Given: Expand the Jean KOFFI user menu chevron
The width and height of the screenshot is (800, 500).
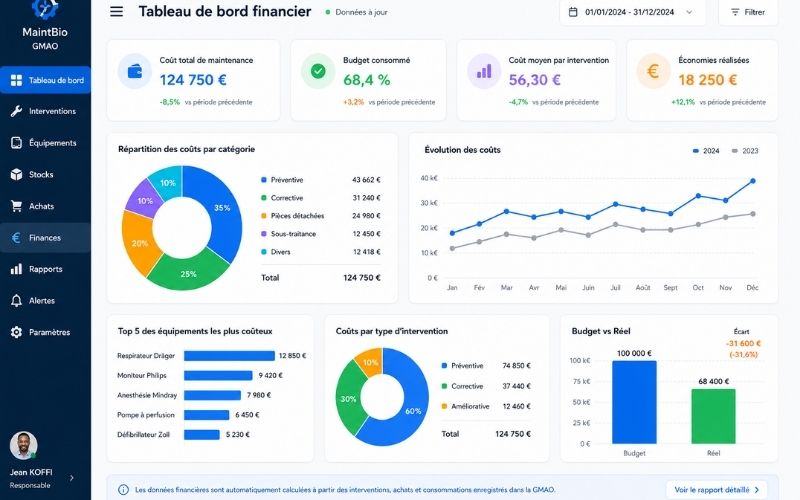Looking at the screenshot, I should (x=71, y=478).
